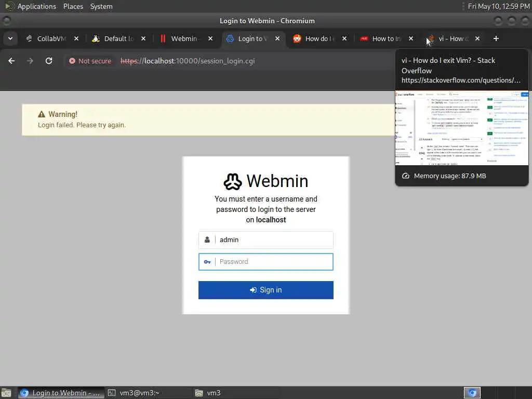Click the stackoverflow.com URL in tab preview
This screenshot has width=532, height=399.
click(x=461, y=81)
